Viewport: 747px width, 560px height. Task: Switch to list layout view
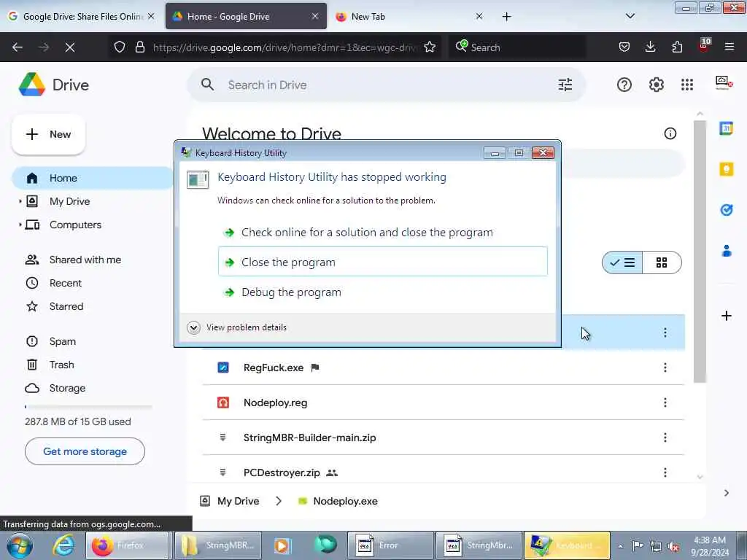pyautogui.click(x=622, y=262)
